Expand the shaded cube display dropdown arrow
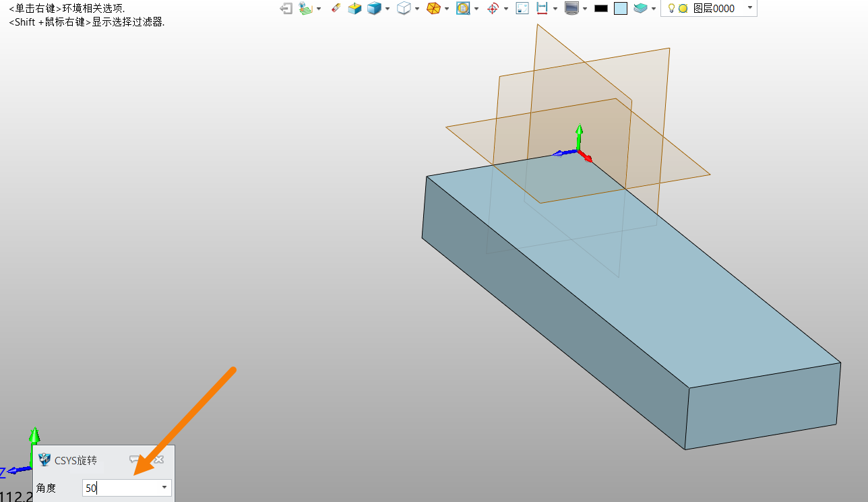Viewport: 868px width, 502px height. tap(387, 9)
